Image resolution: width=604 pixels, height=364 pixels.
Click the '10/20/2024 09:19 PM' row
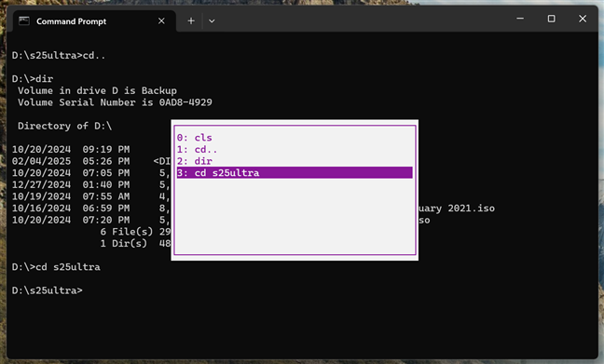coord(71,149)
